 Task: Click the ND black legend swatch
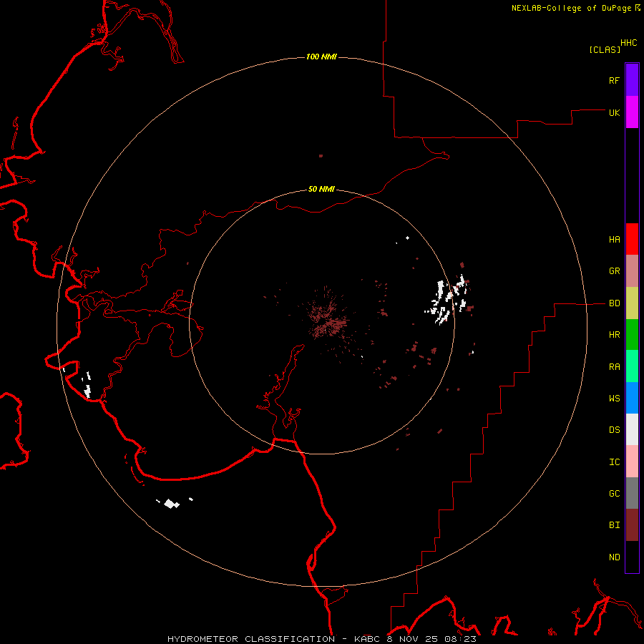(632, 557)
